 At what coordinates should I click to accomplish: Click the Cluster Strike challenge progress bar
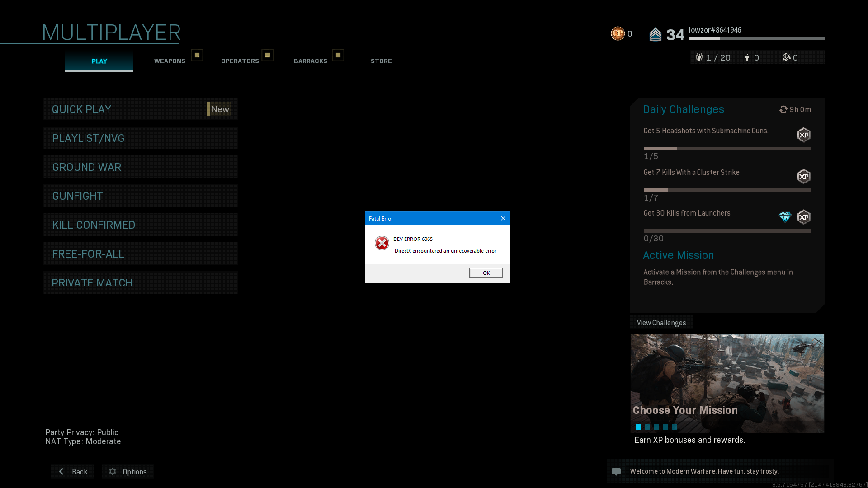[x=727, y=190]
